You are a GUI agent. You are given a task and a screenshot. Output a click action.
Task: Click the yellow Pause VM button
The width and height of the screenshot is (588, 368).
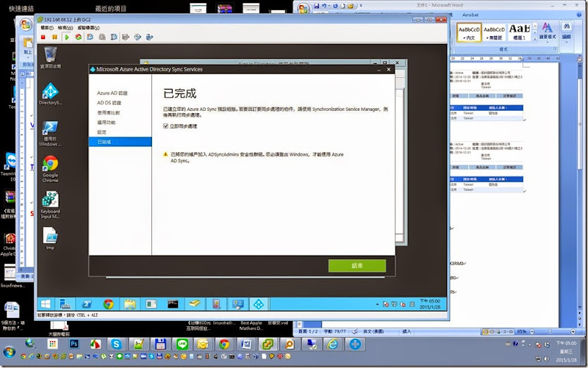click(x=54, y=37)
